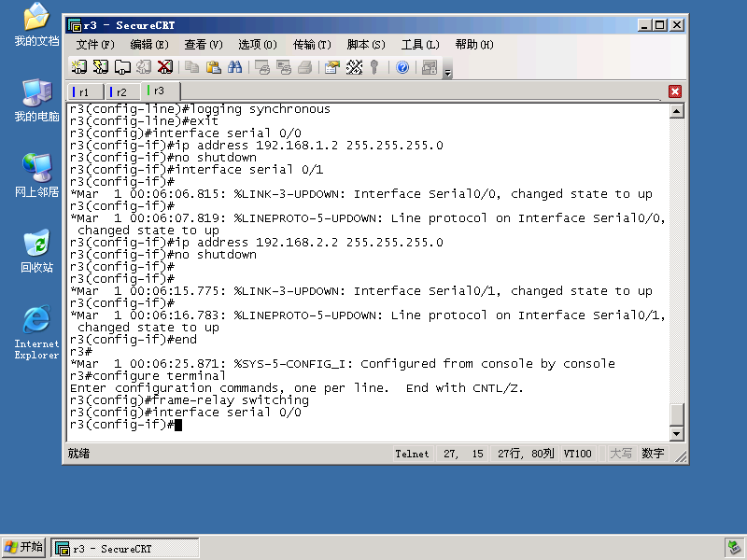Select the r3 session tab
The height and width of the screenshot is (560, 747).
coord(161,91)
